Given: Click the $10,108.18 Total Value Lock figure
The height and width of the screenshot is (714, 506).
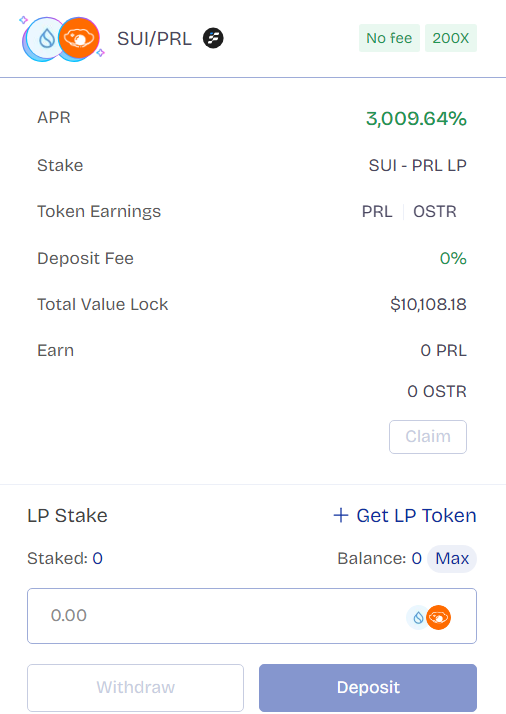Looking at the screenshot, I should pos(428,304).
